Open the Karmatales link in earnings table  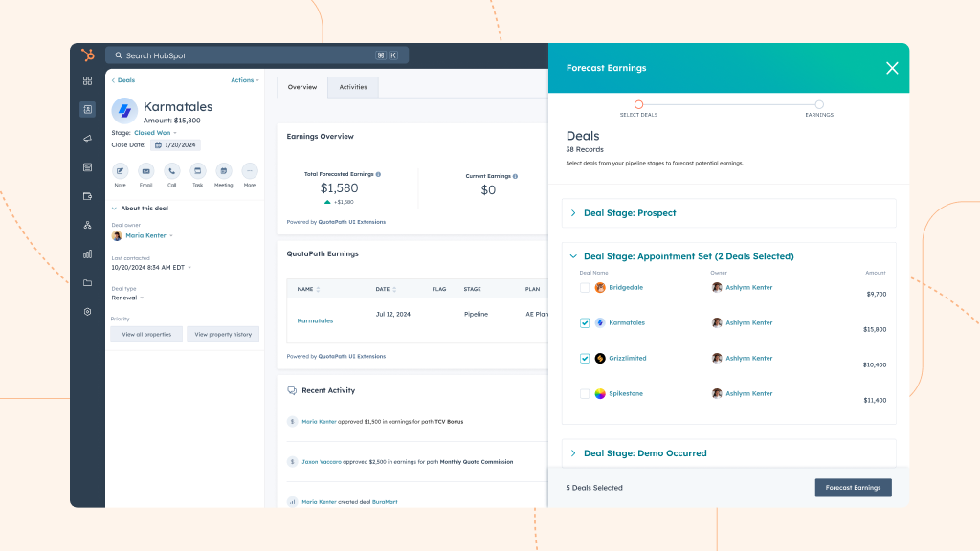(x=315, y=320)
